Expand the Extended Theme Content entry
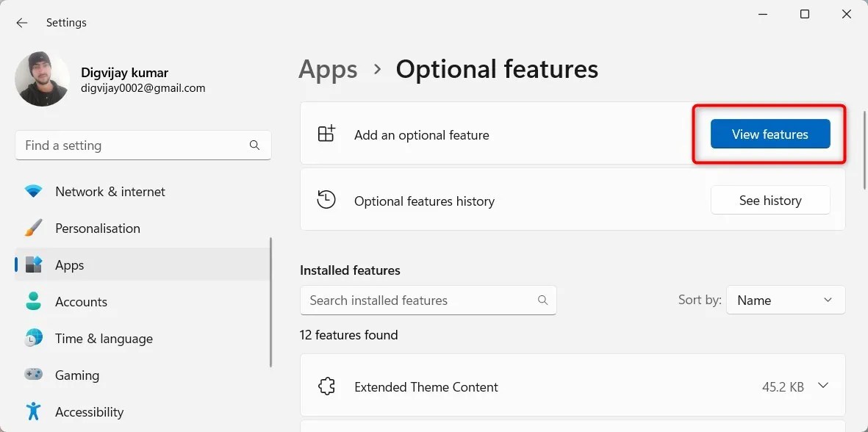Image resolution: width=868 pixels, height=432 pixels. 823,386
